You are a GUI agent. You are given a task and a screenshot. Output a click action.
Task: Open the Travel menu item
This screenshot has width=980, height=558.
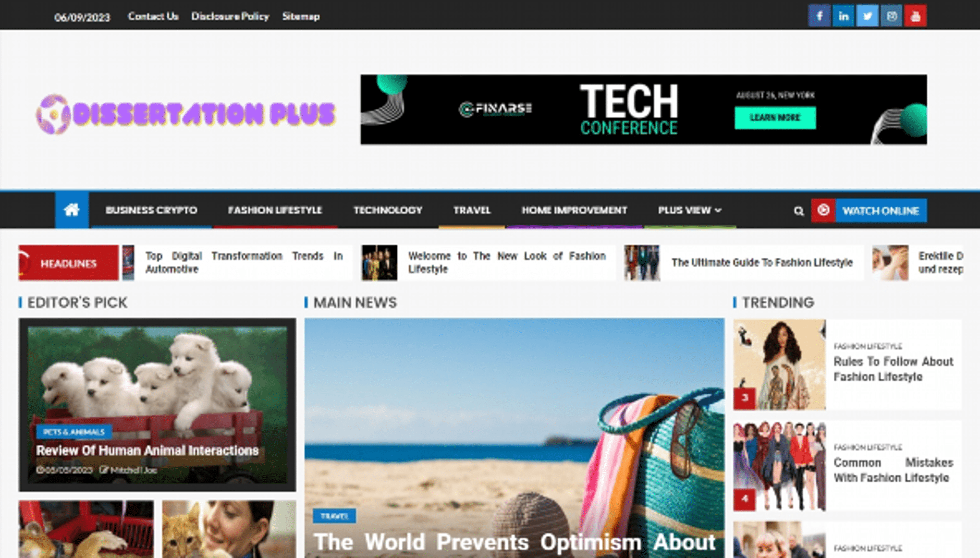(x=472, y=210)
